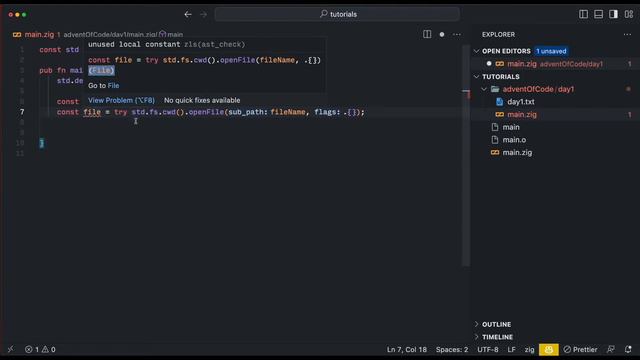
Task: Click the Explorer panel title
Action: point(498,34)
